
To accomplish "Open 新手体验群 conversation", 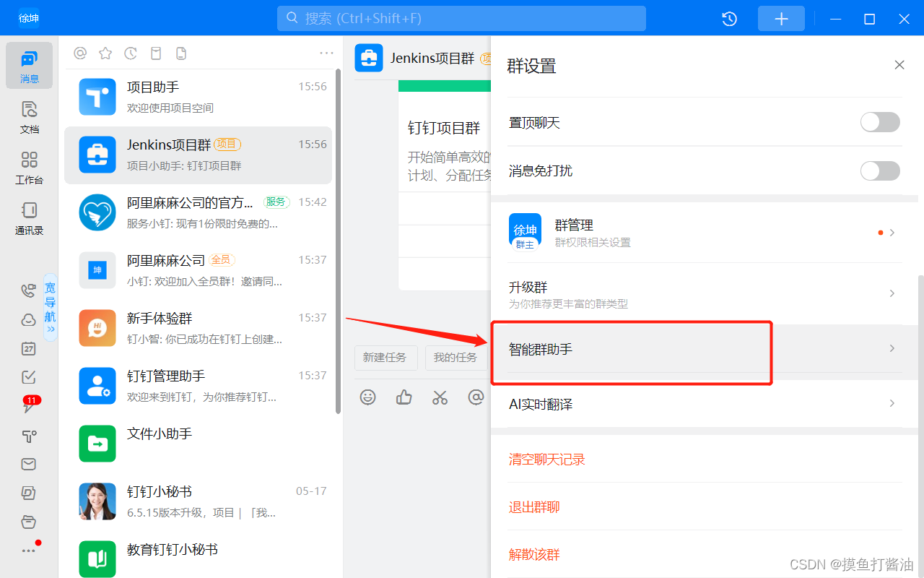I will (199, 328).
